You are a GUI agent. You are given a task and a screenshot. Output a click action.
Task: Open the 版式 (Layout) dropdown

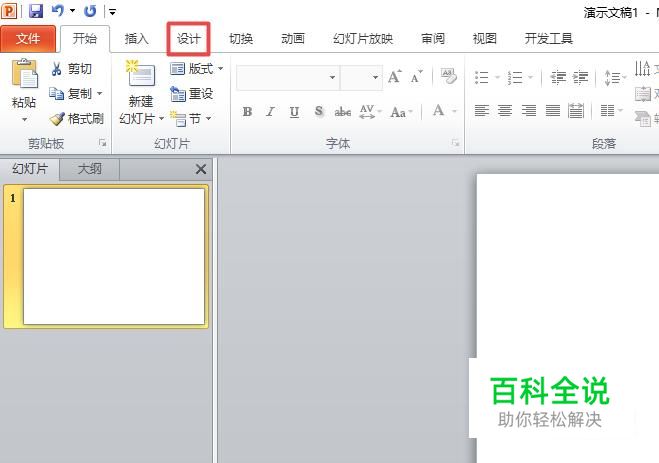pyautogui.click(x=197, y=68)
